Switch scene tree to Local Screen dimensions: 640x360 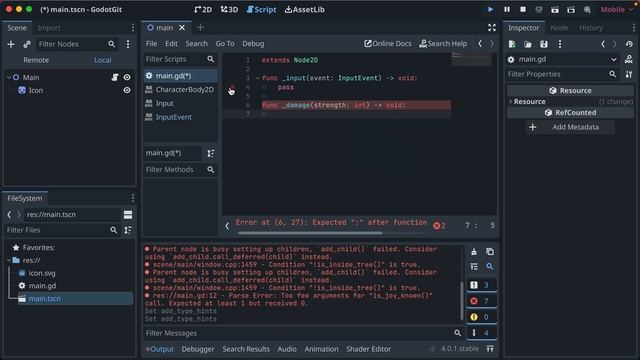[102, 60]
